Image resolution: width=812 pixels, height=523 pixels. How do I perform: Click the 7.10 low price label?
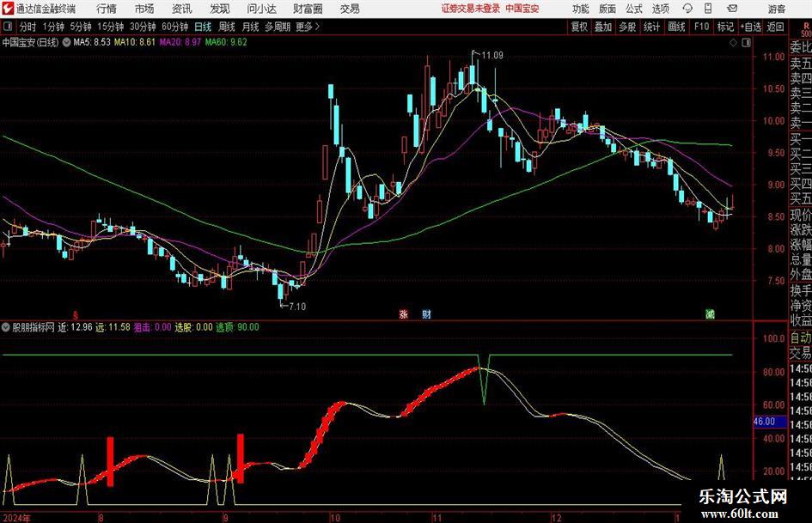coord(297,306)
